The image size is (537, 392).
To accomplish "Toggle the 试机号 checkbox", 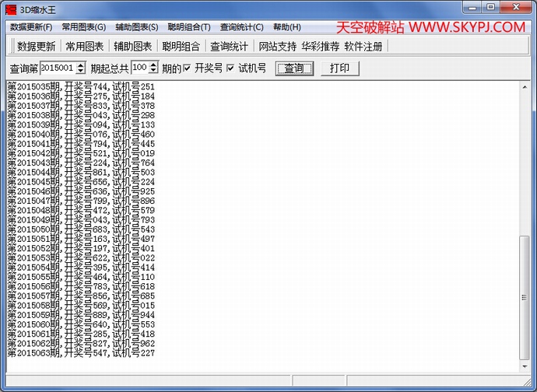I will (x=230, y=68).
